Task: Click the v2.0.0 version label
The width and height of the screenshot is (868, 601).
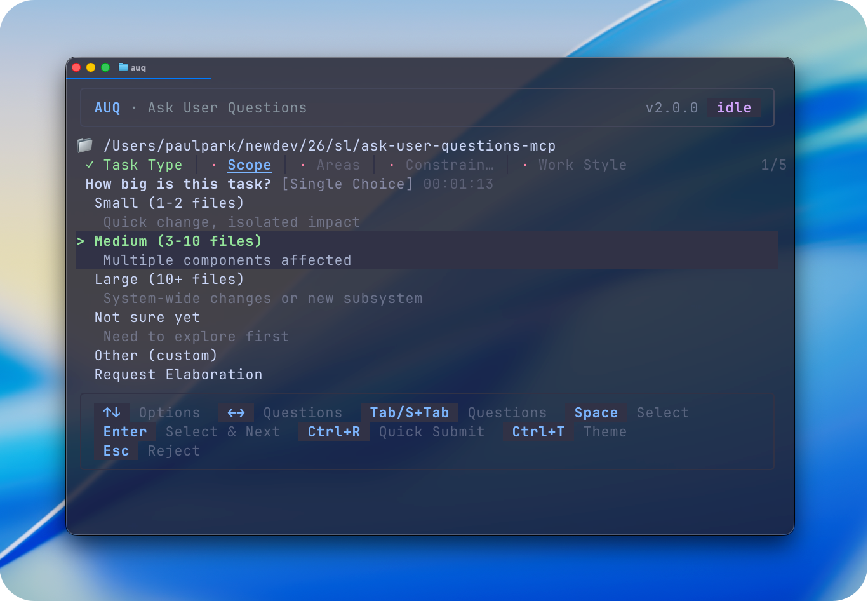Action: (x=672, y=108)
